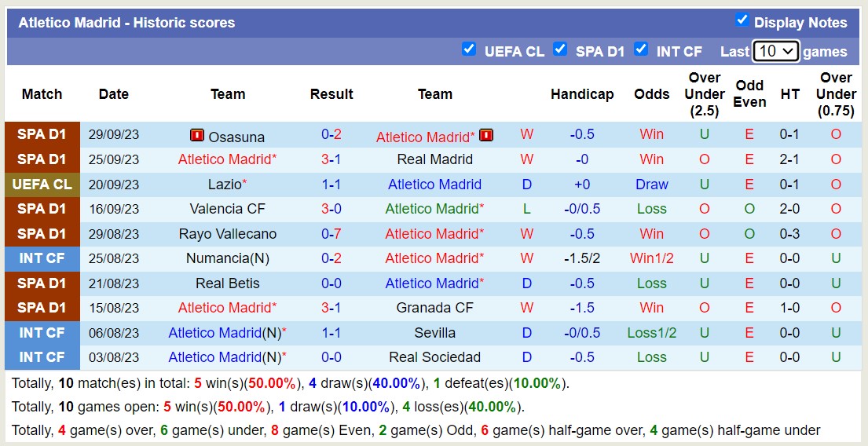
Task: Uncheck the UEFA CL filter checkbox
Action: pos(469,49)
